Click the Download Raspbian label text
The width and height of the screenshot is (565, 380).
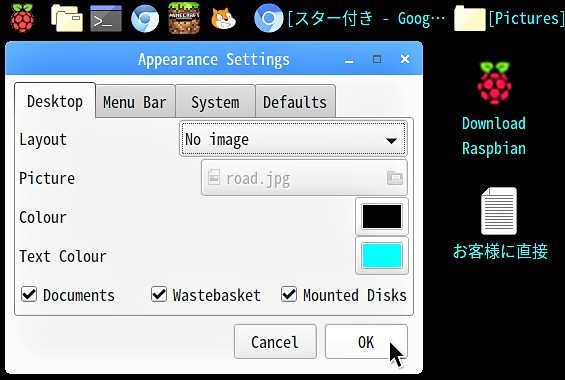(x=494, y=136)
